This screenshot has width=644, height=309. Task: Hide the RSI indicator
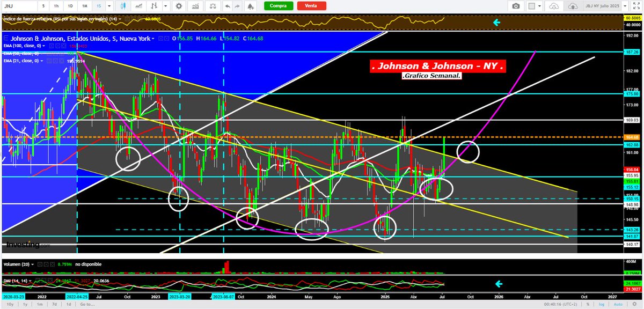(x=127, y=19)
